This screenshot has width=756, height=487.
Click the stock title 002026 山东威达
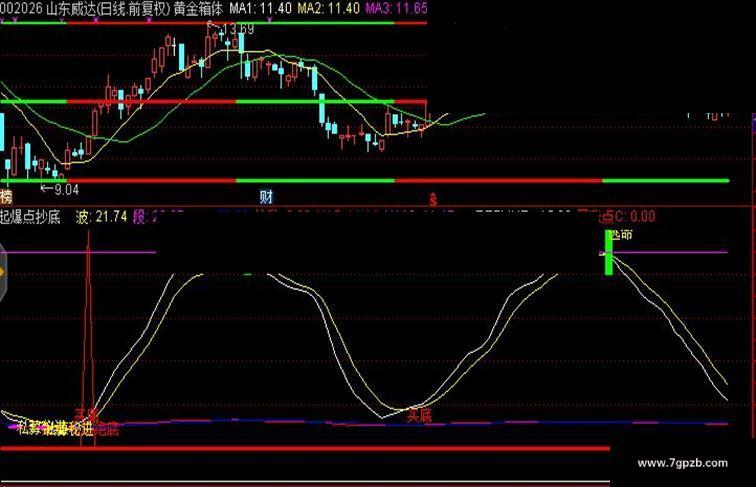[48, 9]
